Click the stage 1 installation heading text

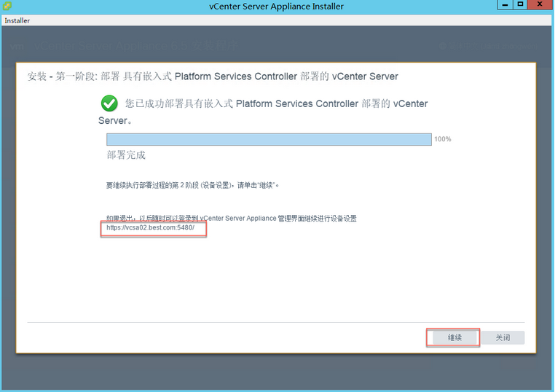(x=213, y=77)
